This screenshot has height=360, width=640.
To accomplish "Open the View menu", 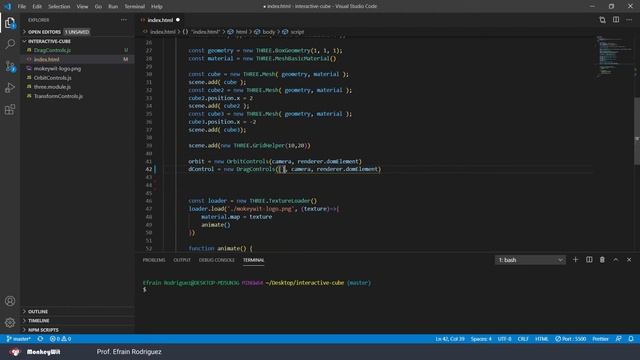I will 82,7.
